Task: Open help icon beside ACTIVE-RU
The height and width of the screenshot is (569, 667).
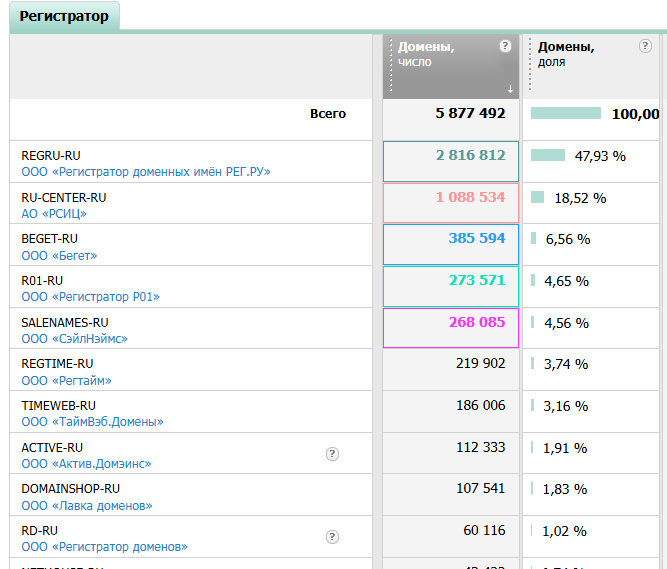Action: (332, 454)
